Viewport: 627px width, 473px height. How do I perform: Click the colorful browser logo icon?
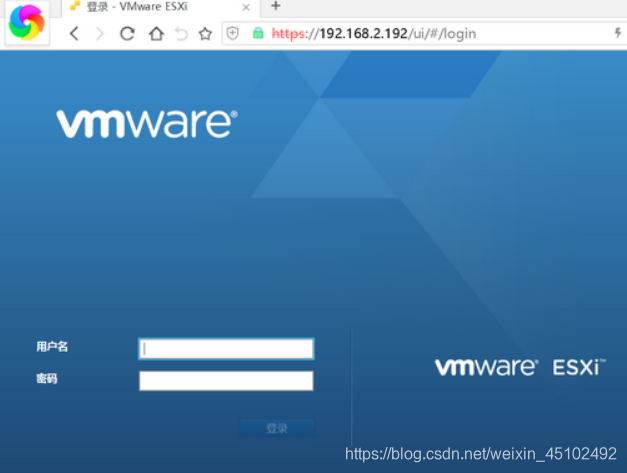[27, 22]
